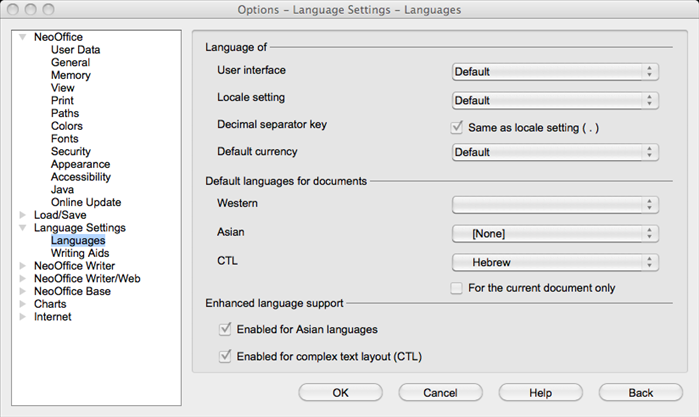
Task: Select Java in the options tree
Action: point(62,190)
